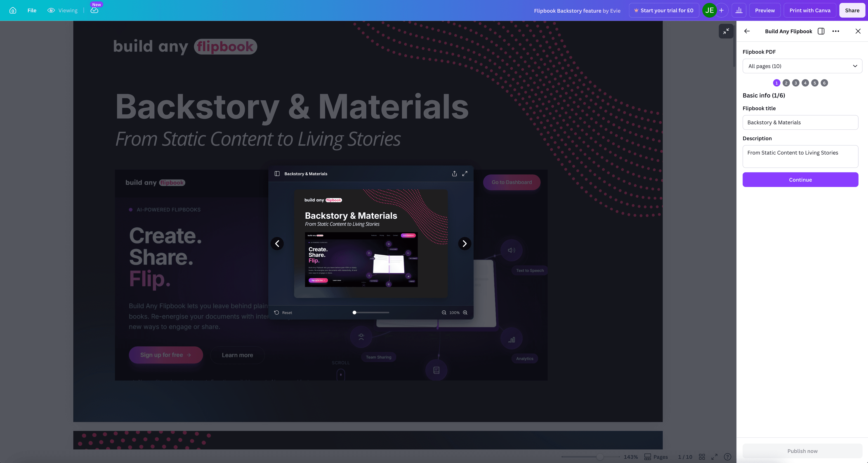Click the 100% zoom value in the viewer
This screenshot has height=463, width=868.
[454, 312]
